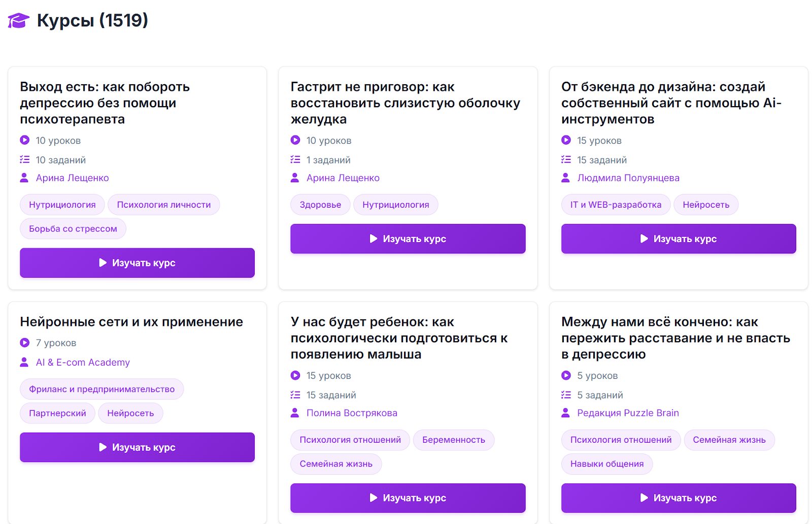Open the breakup recovery course title

coord(675,338)
